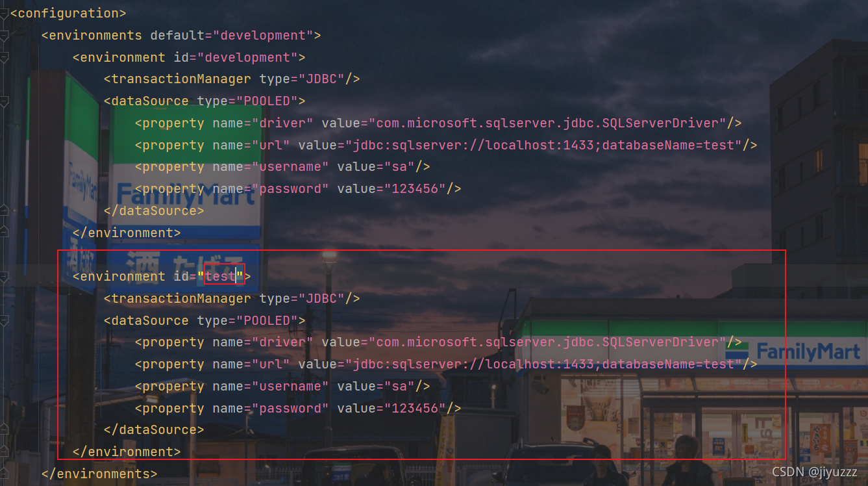Click "POOLED" type in test environment dataSource
This screenshot has height=486, width=868.
pyautogui.click(x=267, y=320)
